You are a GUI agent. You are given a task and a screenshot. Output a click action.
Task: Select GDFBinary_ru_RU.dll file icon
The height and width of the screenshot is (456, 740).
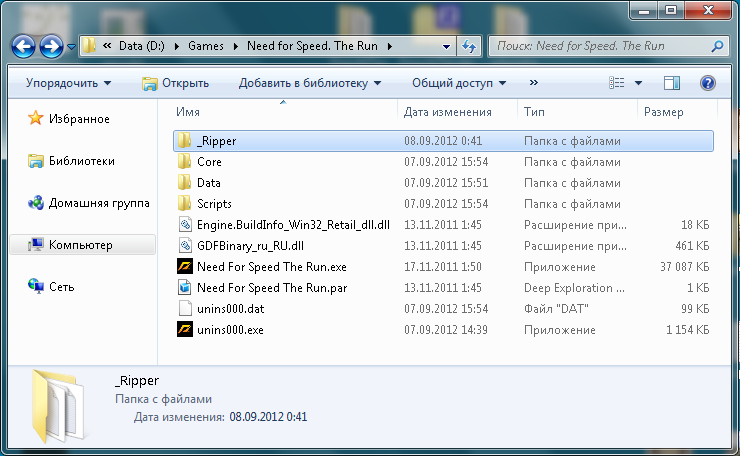coord(185,245)
